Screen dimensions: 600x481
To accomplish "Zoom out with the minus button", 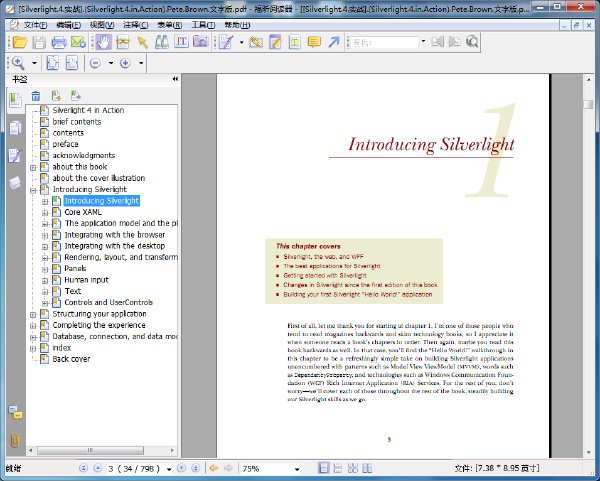I will point(95,63).
